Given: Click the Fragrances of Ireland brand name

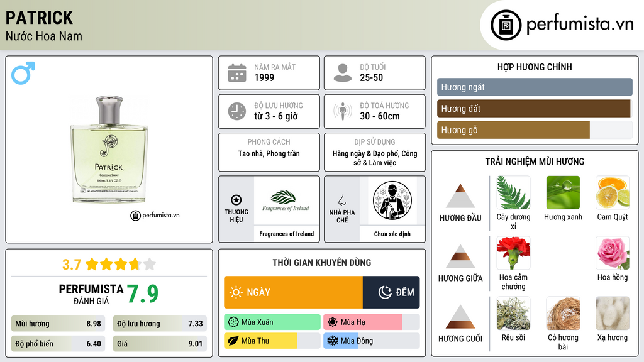Looking at the screenshot, I should (286, 234).
